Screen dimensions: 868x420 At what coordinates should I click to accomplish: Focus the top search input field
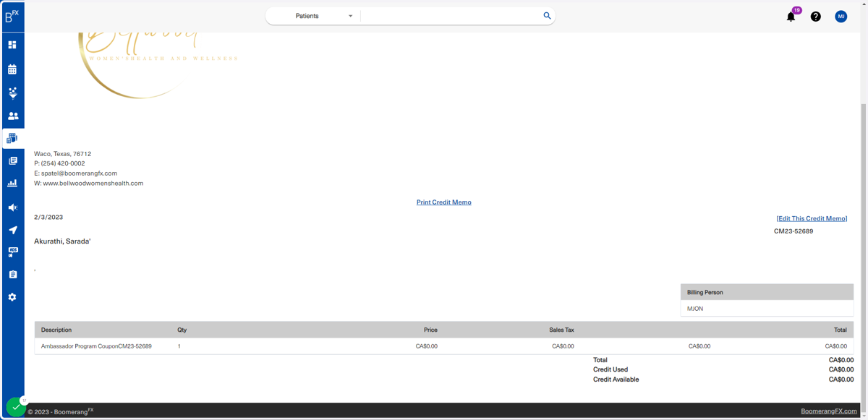tap(451, 16)
